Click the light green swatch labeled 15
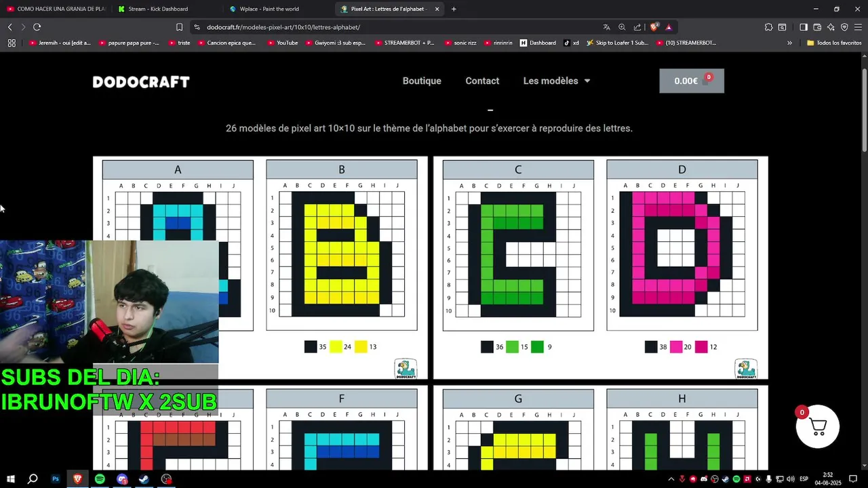The height and width of the screenshot is (488, 868). (x=512, y=347)
